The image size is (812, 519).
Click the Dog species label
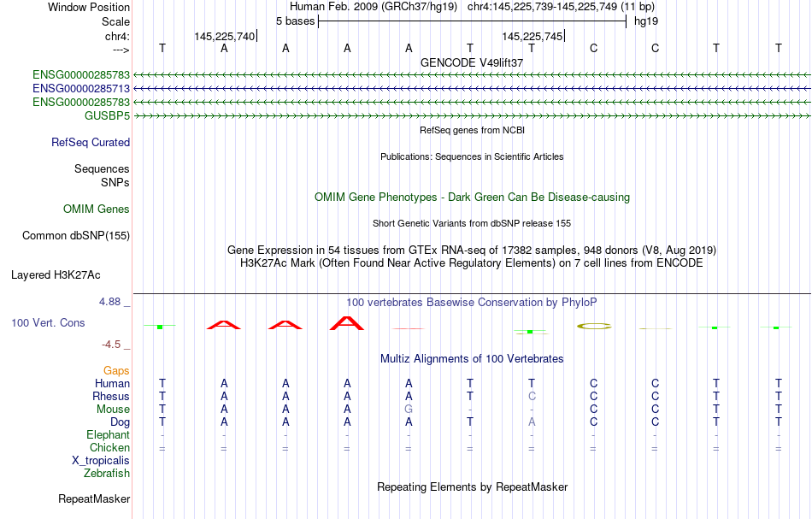point(121,422)
